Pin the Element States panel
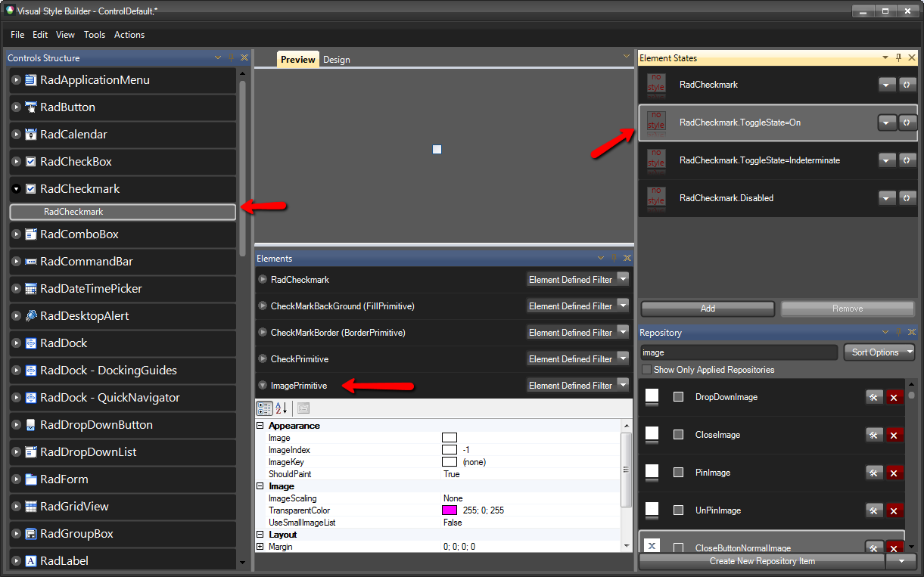 (x=898, y=57)
